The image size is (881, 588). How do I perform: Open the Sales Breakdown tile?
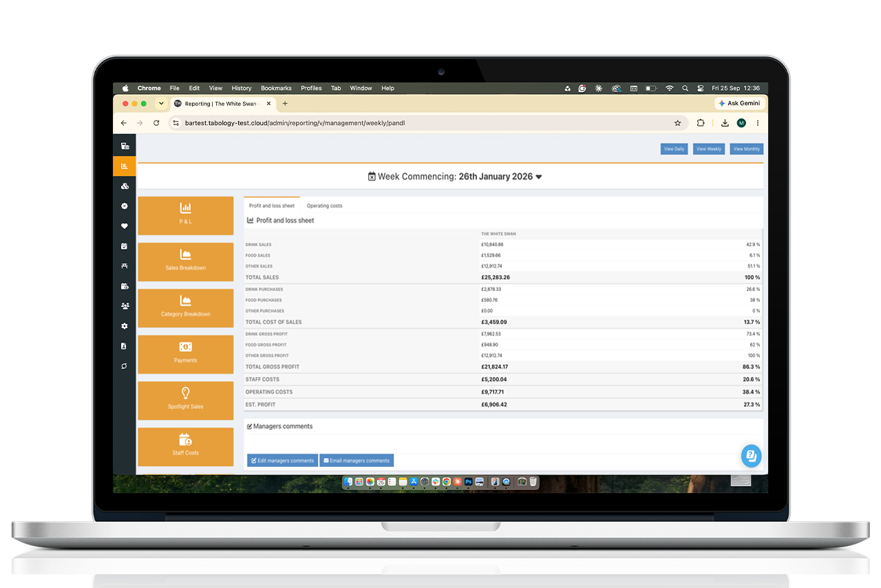(x=185, y=261)
